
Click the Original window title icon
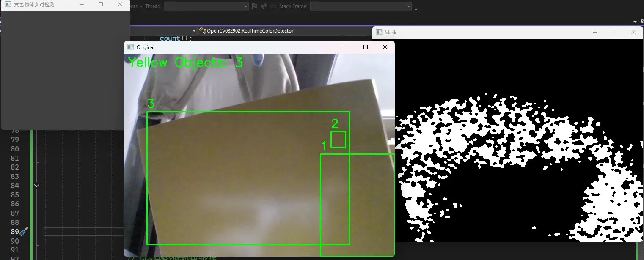coord(131,47)
